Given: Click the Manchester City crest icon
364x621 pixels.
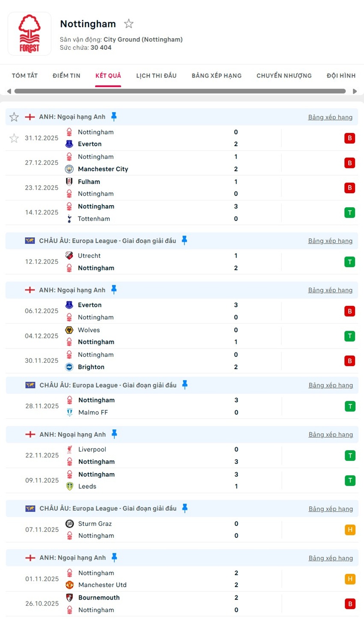Looking at the screenshot, I should click(x=69, y=169).
